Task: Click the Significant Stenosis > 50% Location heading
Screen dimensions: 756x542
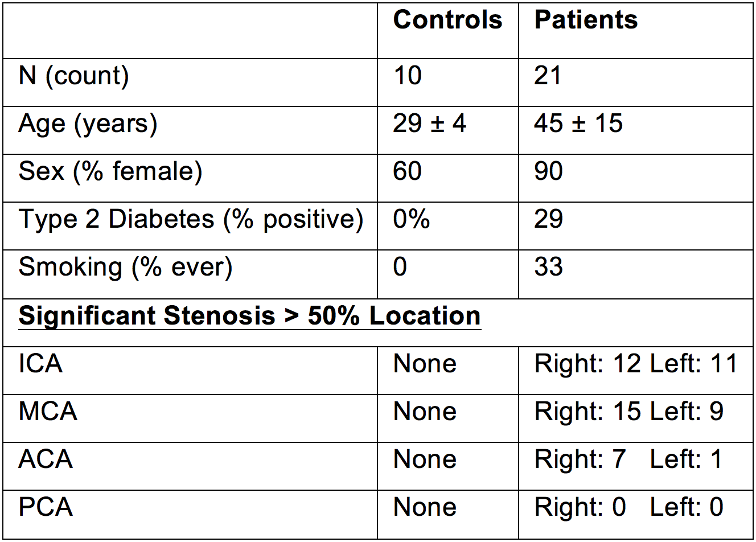Action: point(249,316)
